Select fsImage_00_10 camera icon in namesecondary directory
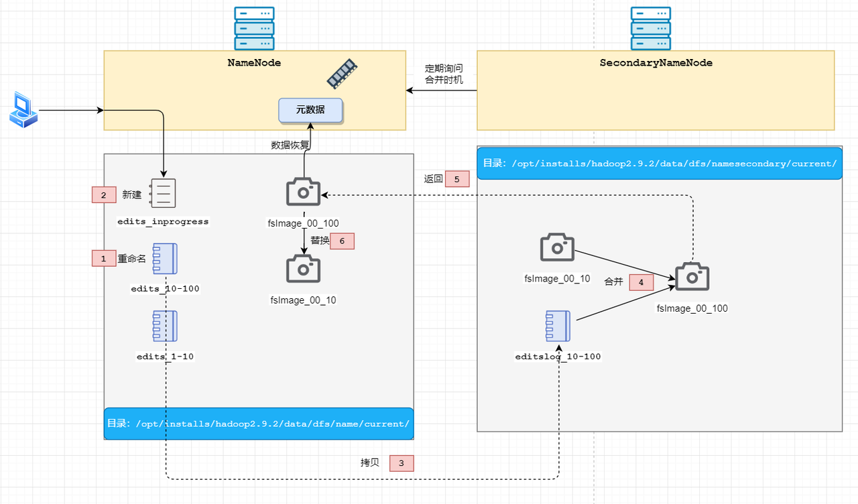 point(558,247)
